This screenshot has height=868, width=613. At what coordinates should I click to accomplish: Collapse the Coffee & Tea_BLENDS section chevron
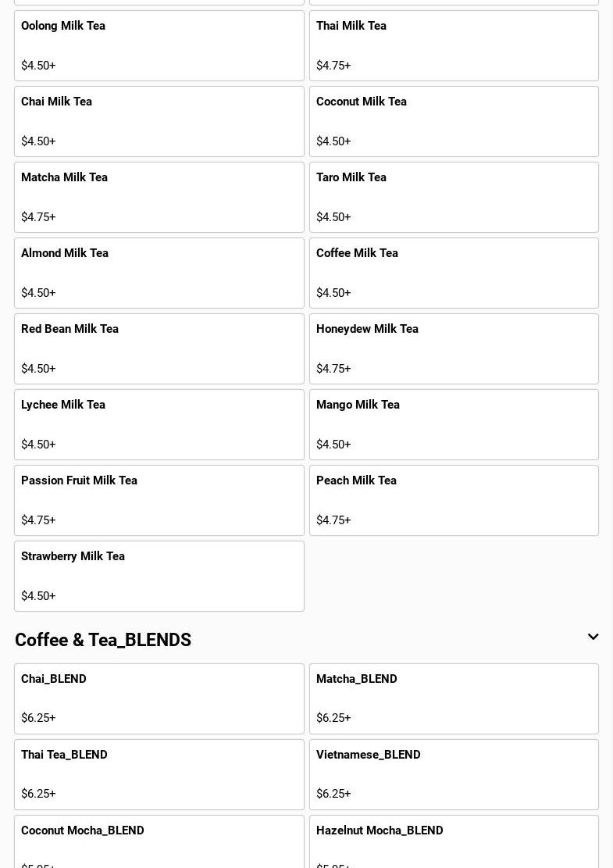(593, 638)
